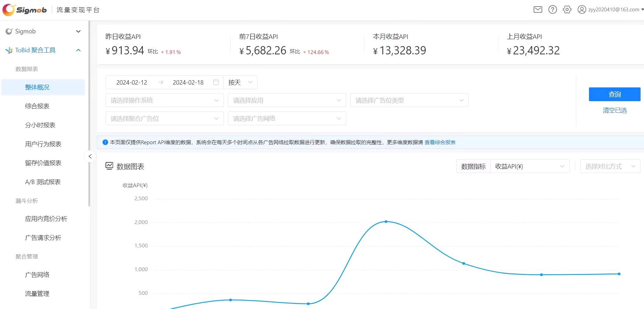Open 广告请求分析 menu item

pyautogui.click(x=43, y=238)
